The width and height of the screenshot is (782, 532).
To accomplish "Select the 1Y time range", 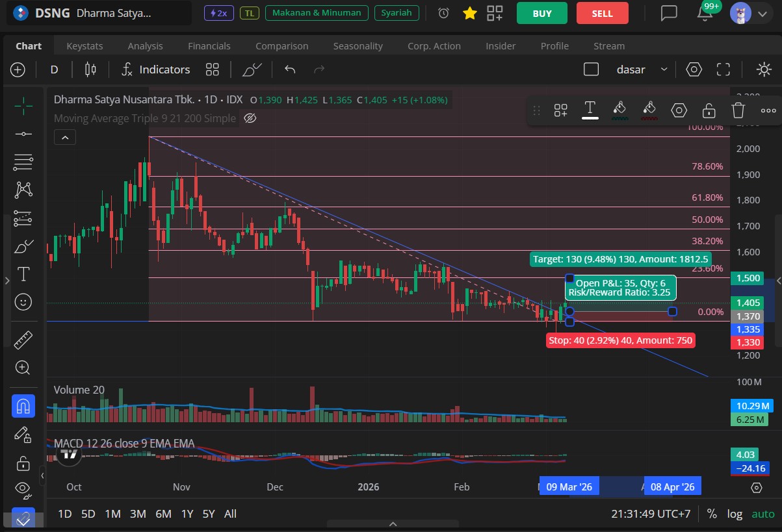I will 187,514.
